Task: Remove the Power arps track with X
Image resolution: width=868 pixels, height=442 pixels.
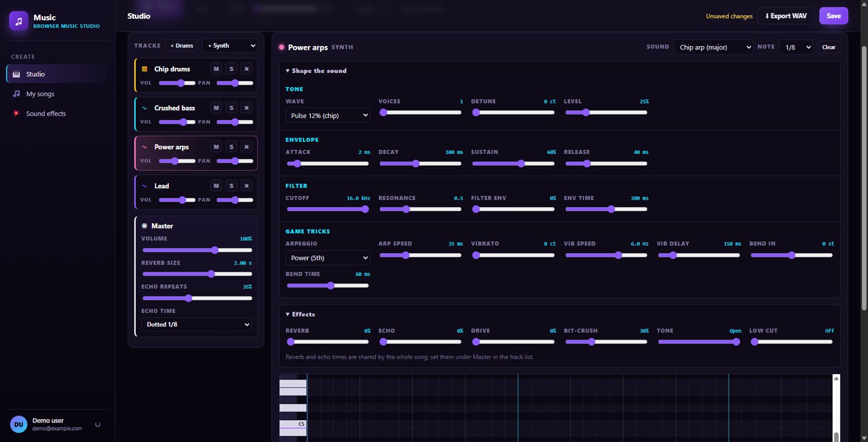Action: tap(246, 147)
